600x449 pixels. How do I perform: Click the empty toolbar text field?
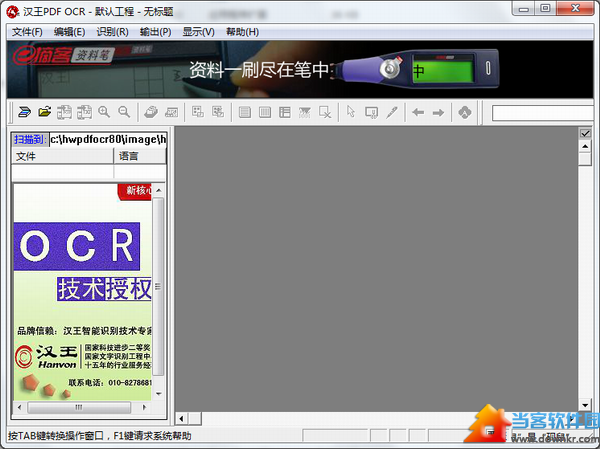(543, 113)
